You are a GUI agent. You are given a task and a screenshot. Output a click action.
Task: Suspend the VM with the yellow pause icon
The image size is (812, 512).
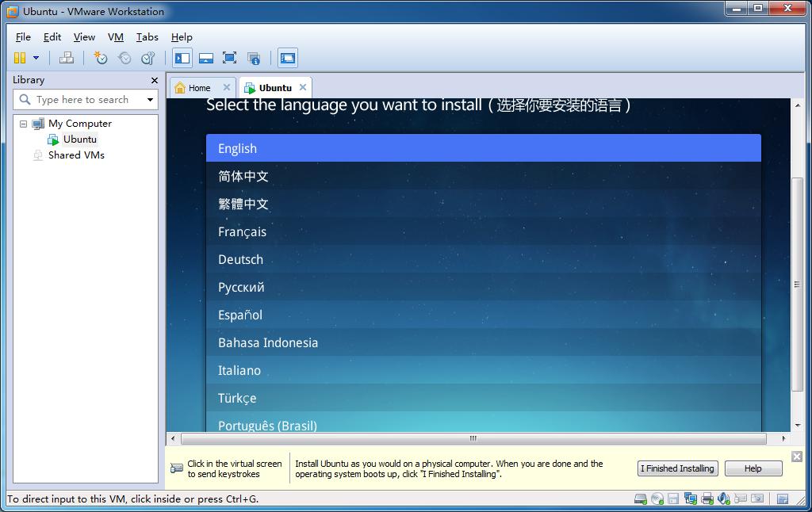click(20, 58)
